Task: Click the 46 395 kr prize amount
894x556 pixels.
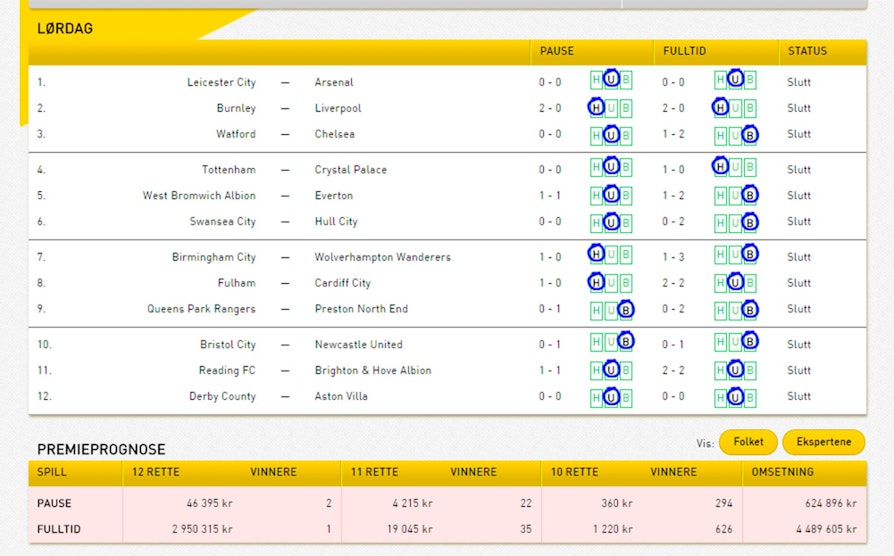Action: [209, 504]
